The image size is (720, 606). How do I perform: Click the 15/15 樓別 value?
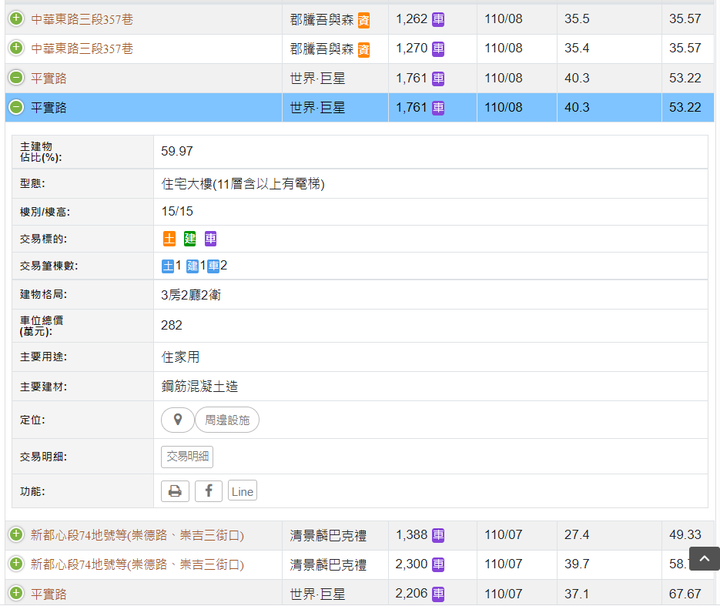pos(177,211)
